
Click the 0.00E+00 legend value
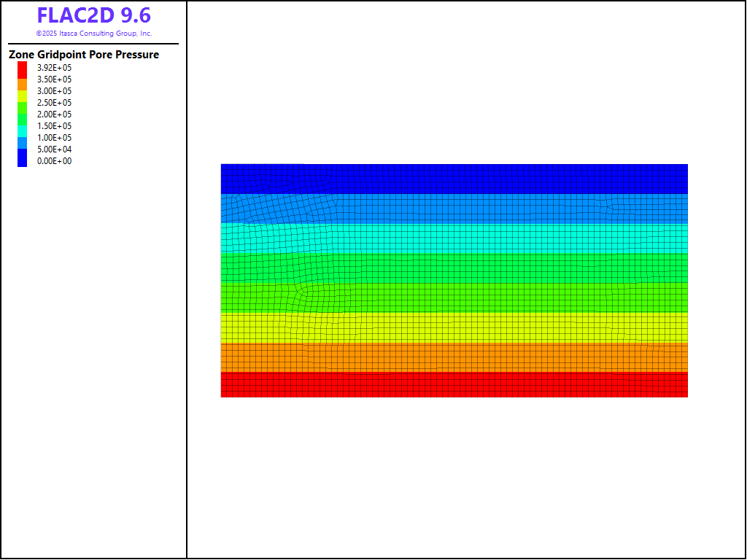[54, 161]
